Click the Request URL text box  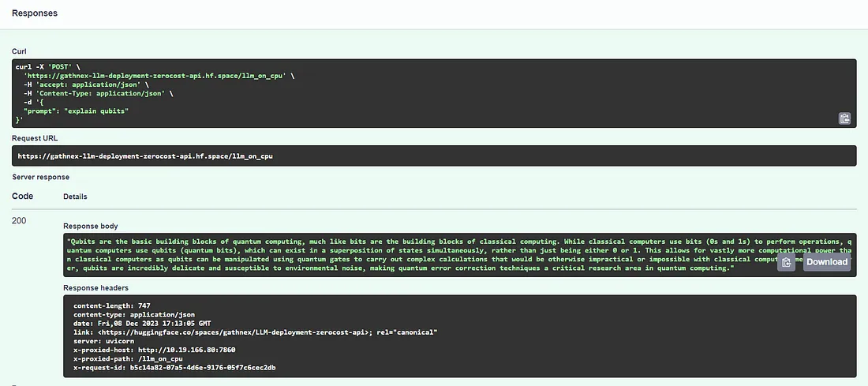[x=434, y=156]
